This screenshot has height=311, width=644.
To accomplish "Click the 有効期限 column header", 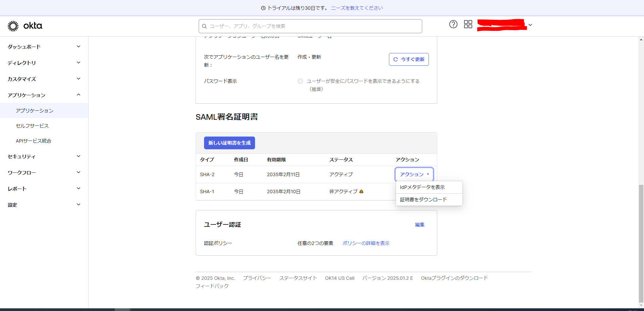I will 276,160.
